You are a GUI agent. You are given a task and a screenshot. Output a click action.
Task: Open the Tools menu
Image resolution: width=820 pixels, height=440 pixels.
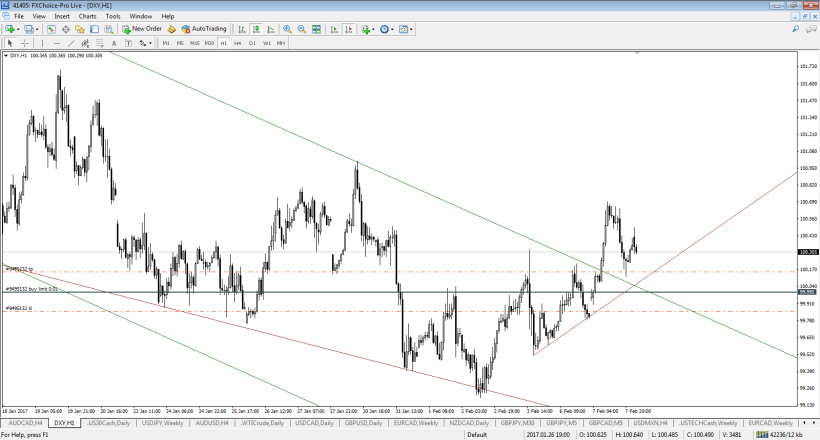(x=113, y=16)
